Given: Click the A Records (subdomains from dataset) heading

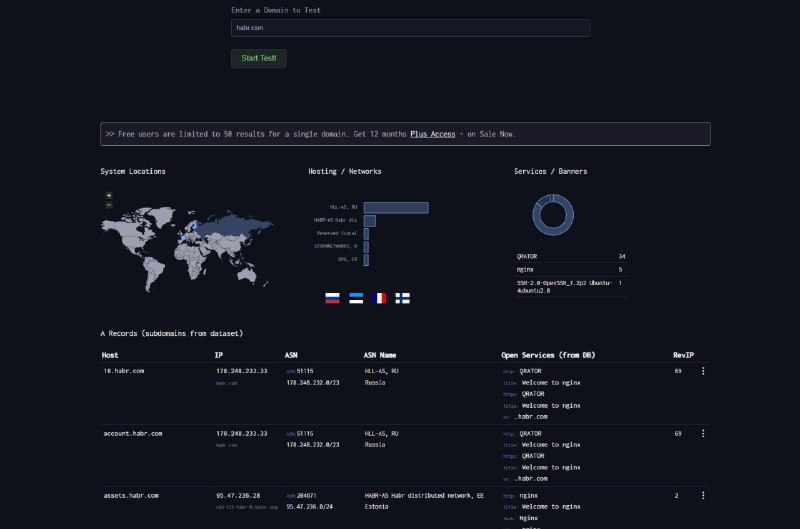Looking at the screenshot, I should coord(171,334).
